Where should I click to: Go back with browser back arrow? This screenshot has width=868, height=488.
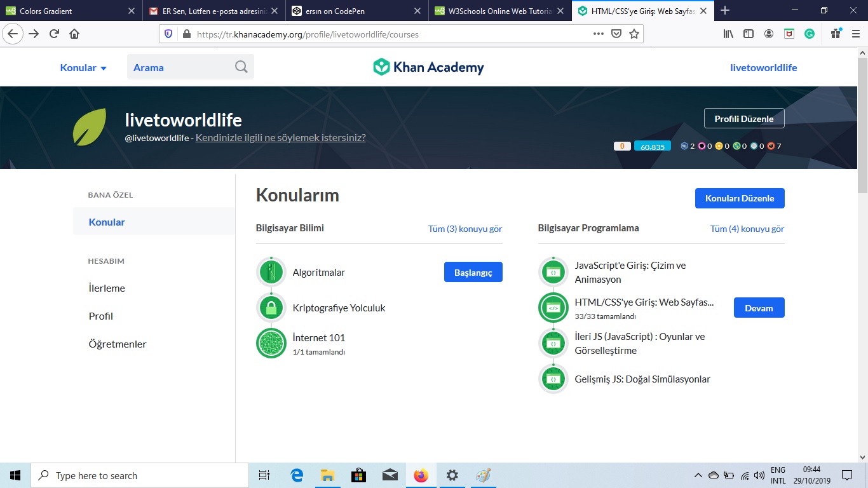[x=13, y=34]
